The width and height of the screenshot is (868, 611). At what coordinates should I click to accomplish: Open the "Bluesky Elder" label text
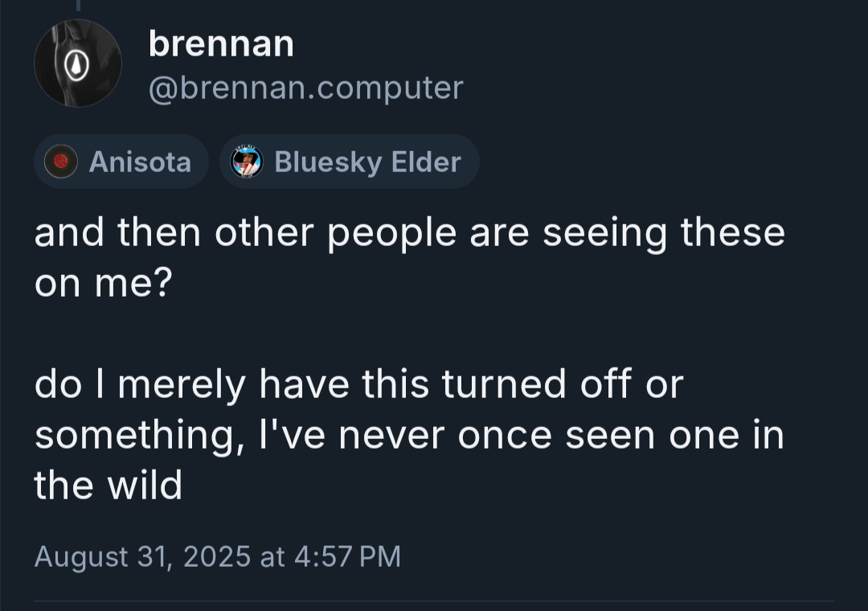[367, 162]
